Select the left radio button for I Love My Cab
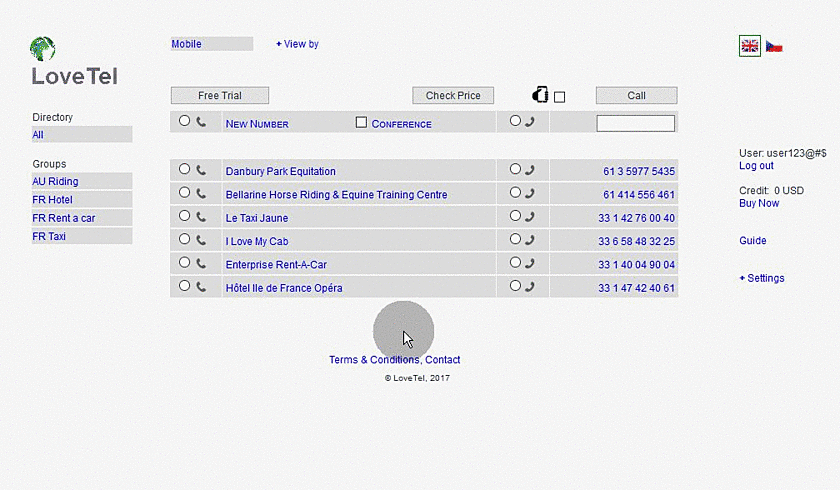The height and width of the screenshot is (490, 840). [x=184, y=239]
